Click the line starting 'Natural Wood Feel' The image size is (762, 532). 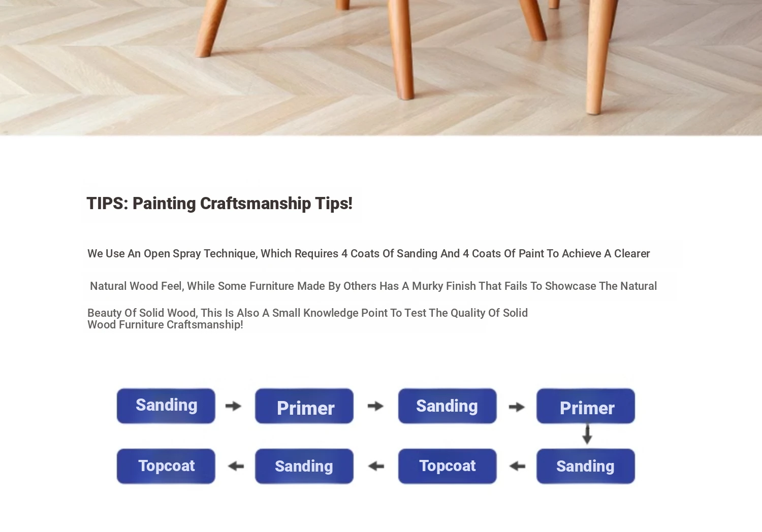373,286
